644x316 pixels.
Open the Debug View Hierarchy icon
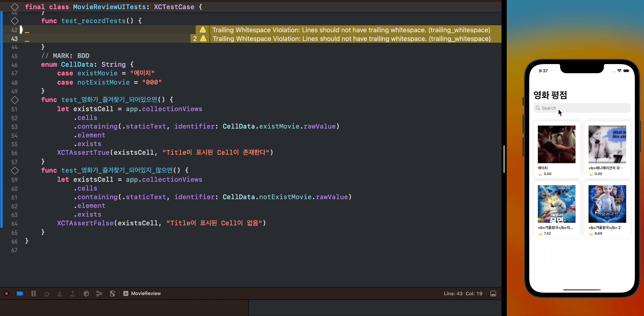(x=86, y=294)
